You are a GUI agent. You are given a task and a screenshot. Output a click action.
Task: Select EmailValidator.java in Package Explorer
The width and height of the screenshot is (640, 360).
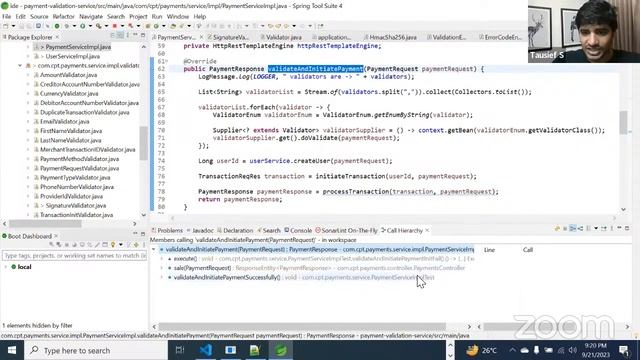(x=64, y=122)
